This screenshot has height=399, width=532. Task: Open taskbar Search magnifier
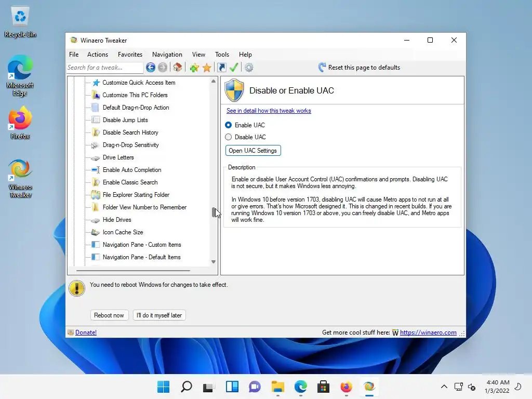coord(187,387)
